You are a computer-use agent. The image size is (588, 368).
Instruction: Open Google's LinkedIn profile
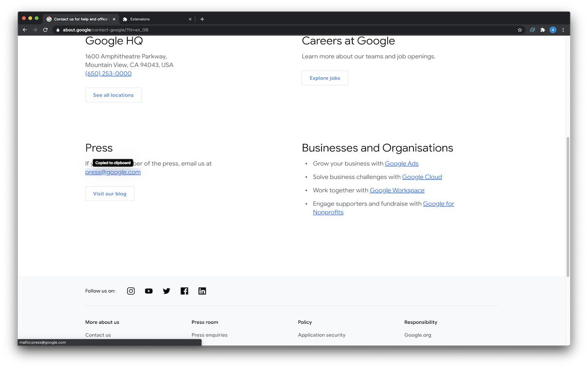click(202, 291)
